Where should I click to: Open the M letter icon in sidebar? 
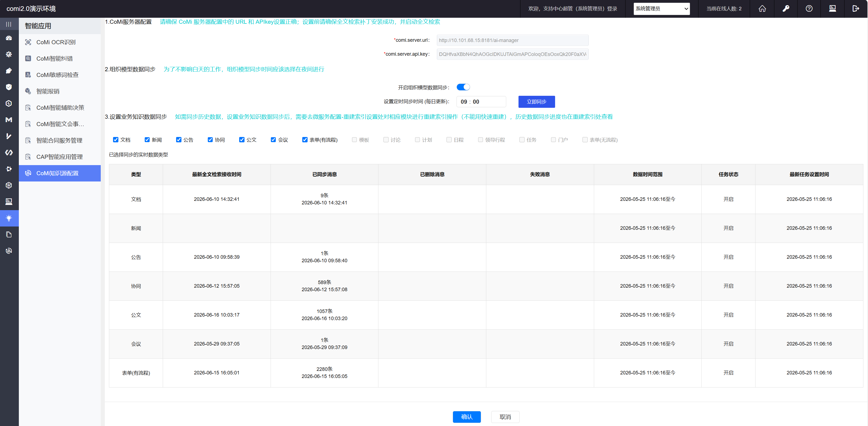9,120
